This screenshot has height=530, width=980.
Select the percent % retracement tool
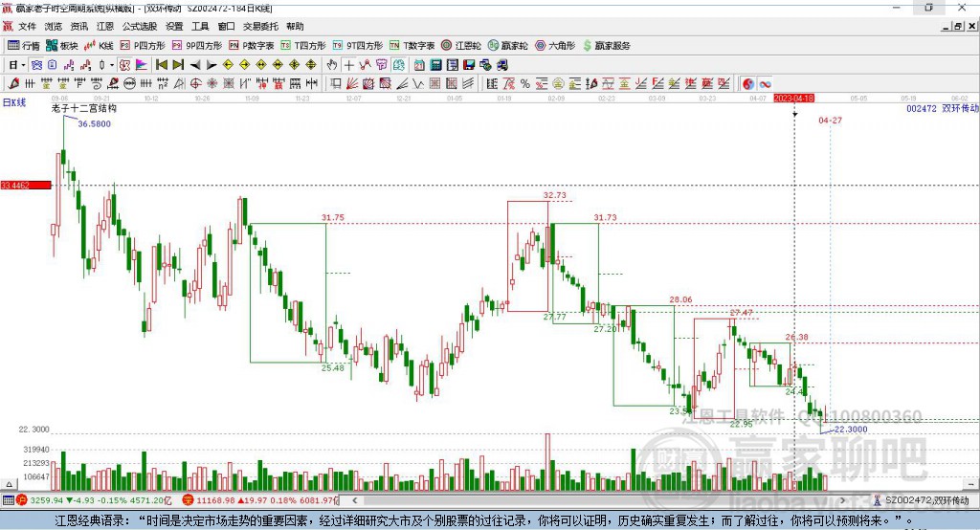coord(525,84)
